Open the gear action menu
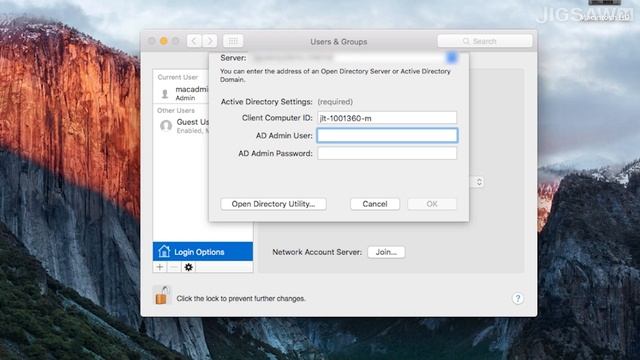The height and width of the screenshot is (360, 640). point(189,267)
